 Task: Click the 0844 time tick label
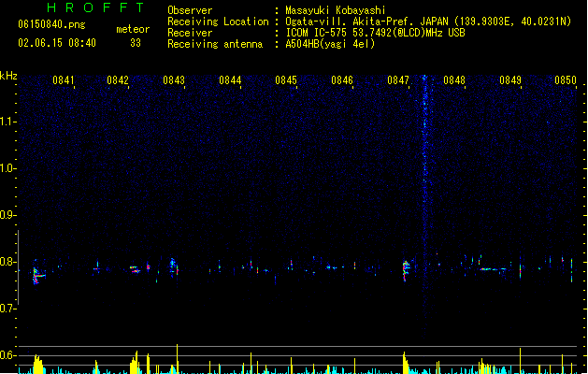(230, 80)
